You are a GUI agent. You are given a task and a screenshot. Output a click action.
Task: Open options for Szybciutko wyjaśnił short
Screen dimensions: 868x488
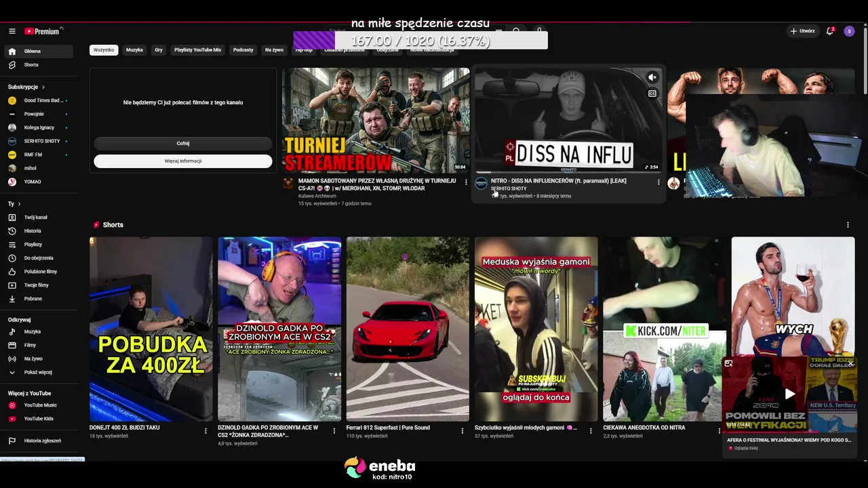(x=591, y=430)
